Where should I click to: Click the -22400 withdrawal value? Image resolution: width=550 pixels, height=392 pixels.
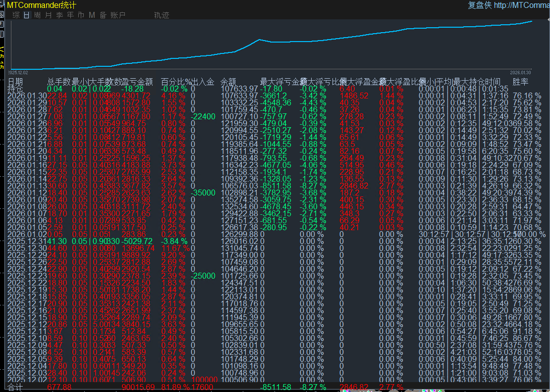203,116
